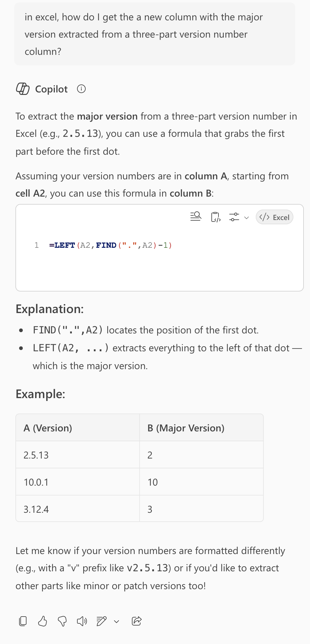
Task: Open the code options dropdown chevron
Action: click(x=246, y=217)
